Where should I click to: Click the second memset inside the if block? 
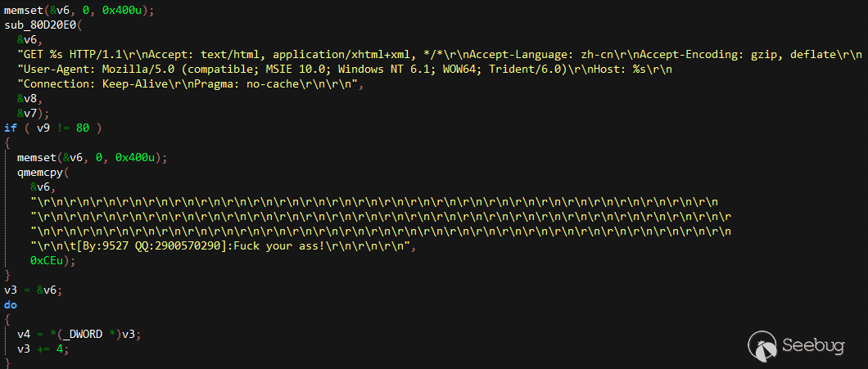coord(90,157)
